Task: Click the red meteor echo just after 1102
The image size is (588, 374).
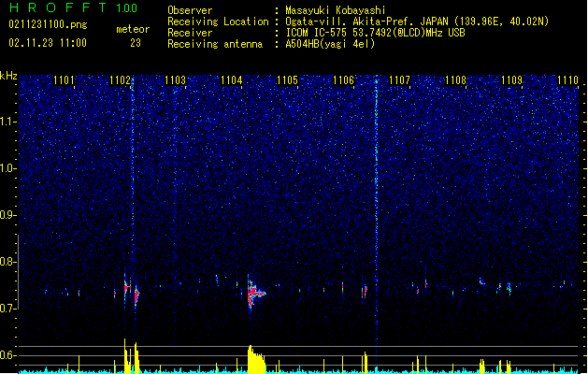Action: point(136,295)
